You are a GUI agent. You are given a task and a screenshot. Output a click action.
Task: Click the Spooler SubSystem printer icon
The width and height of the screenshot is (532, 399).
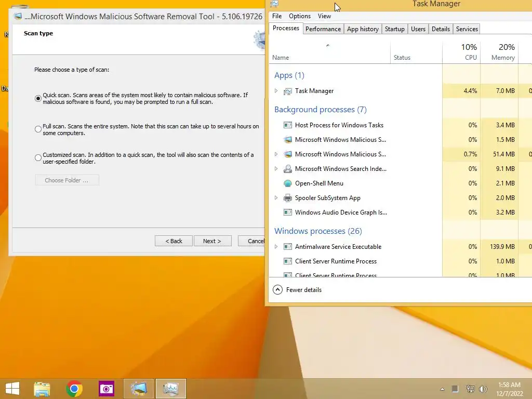coord(288,198)
